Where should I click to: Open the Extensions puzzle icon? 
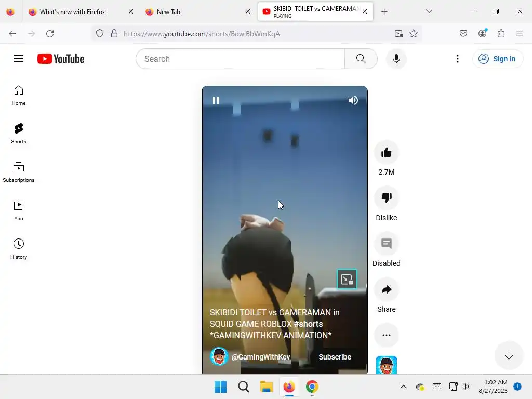coord(501,33)
